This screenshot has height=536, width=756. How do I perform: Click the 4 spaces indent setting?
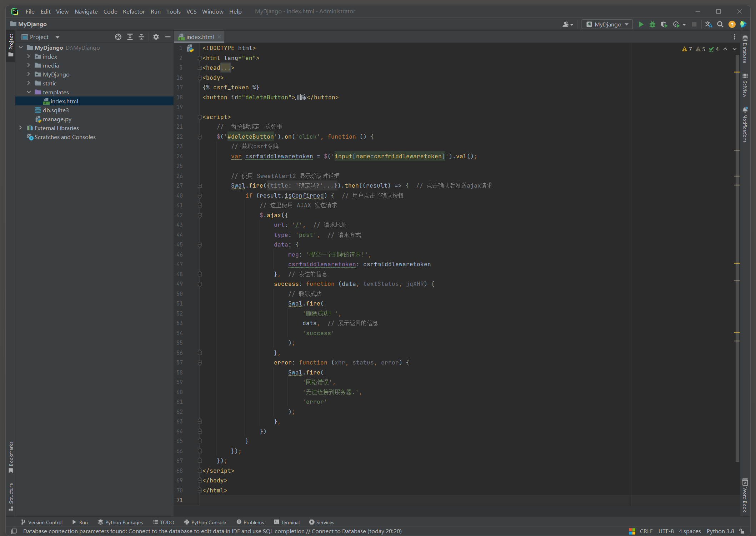[690, 531]
